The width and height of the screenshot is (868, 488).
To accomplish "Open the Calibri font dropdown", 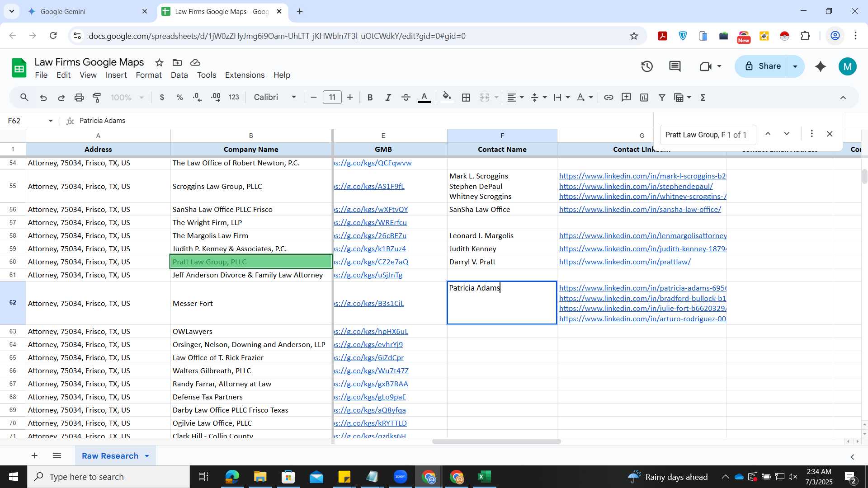I will pyautogui.click(x=275, y=97).
